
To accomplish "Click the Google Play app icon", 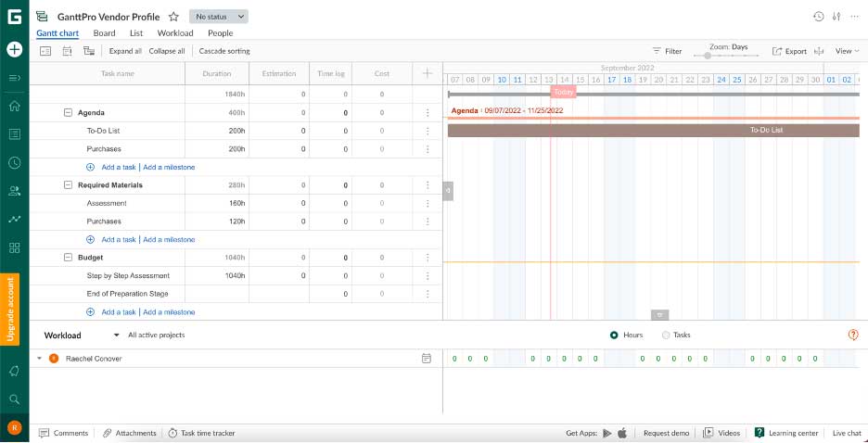I will 606,433.
